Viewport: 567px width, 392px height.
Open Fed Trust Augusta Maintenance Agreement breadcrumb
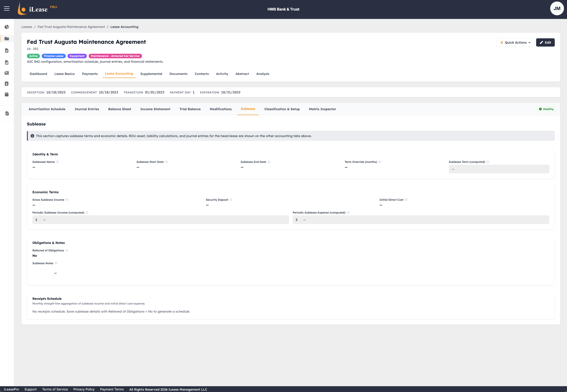coord(71,27)
